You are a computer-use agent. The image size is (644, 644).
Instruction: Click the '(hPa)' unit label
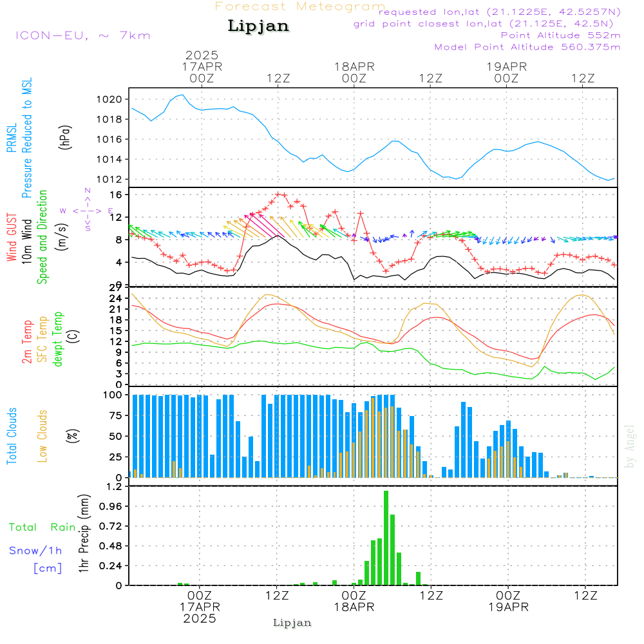pyautogui.click(x=64, y=138)
